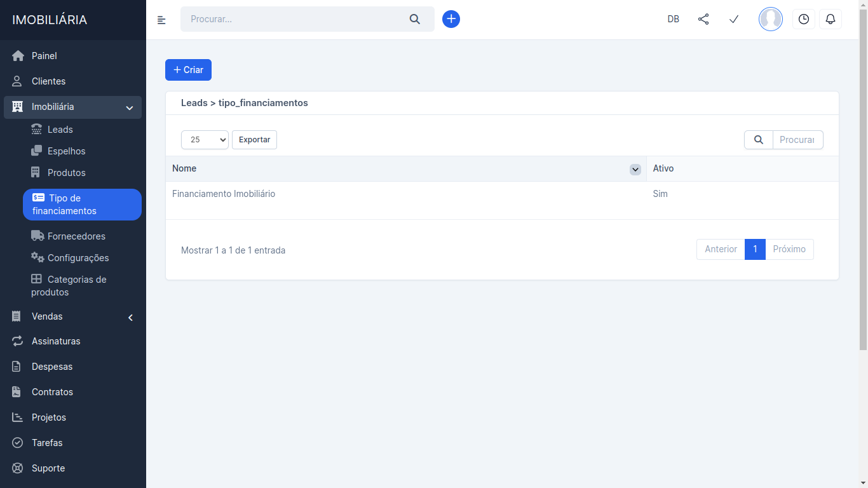Screen dimensions: 868x488
Task: Click the magnifier icon in the top search bar
Action: point(415,19)
